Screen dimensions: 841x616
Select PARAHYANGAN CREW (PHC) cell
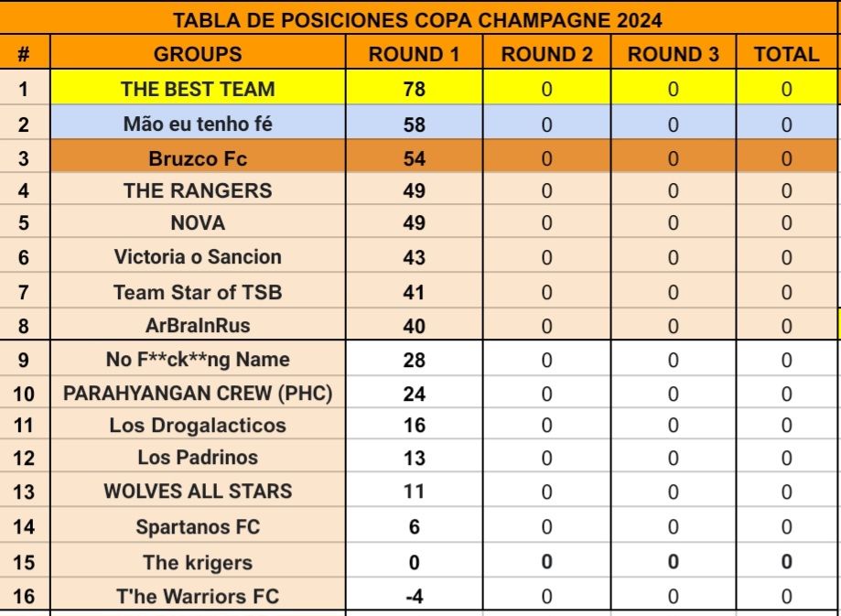(198, 393)
